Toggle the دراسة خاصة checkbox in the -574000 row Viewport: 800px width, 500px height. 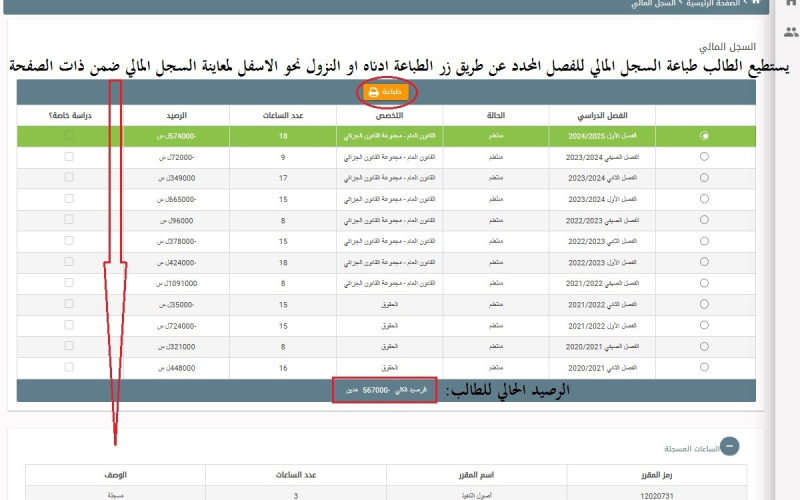coord(69,135)
